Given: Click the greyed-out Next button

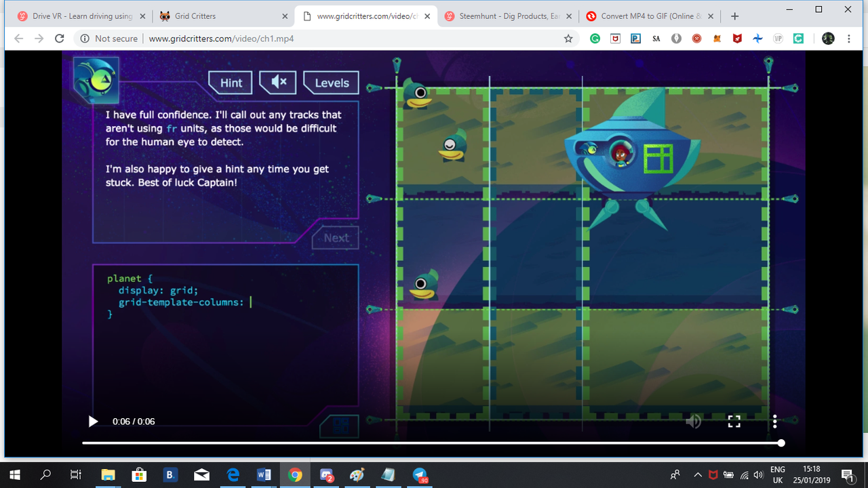Looking at the screenshot, I should click(x=336, y=237).
